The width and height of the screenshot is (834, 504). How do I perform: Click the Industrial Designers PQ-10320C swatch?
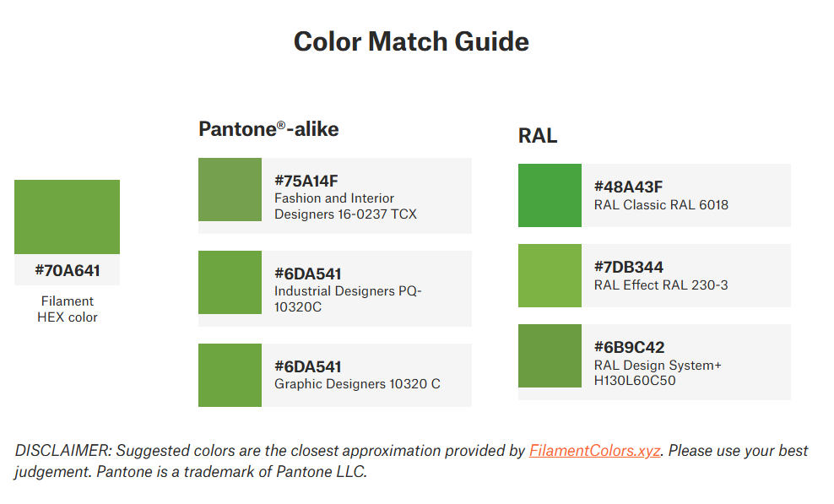pos(230,282)
